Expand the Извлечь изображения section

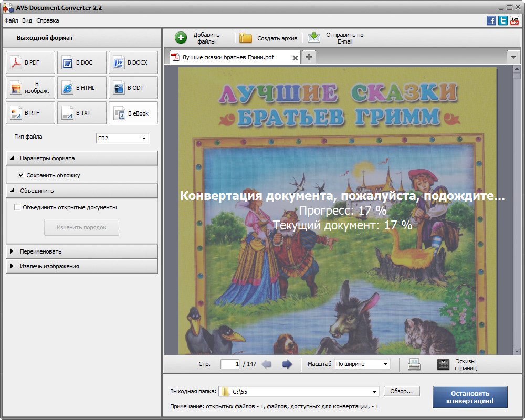(x=82, y=266)
